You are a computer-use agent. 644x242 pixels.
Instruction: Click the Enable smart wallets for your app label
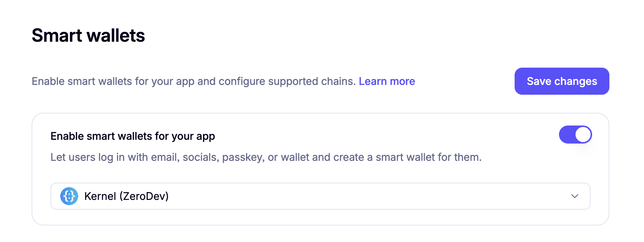pos(133,136)
